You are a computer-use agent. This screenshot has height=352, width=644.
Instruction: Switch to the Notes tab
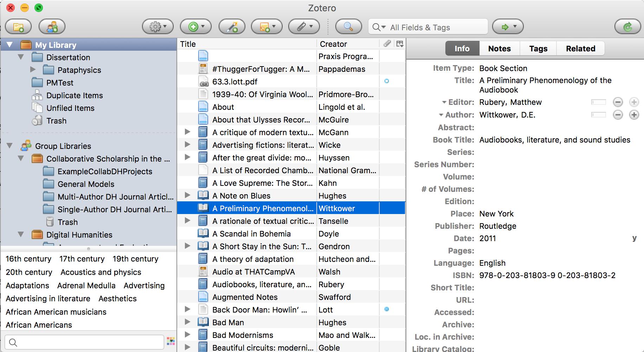click(499, 49)
